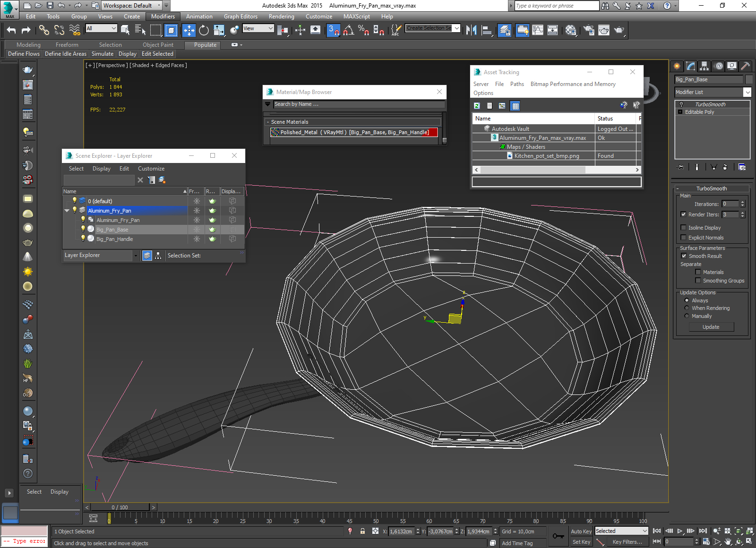Toggle Angle Snap button

[x=349, y=30]
